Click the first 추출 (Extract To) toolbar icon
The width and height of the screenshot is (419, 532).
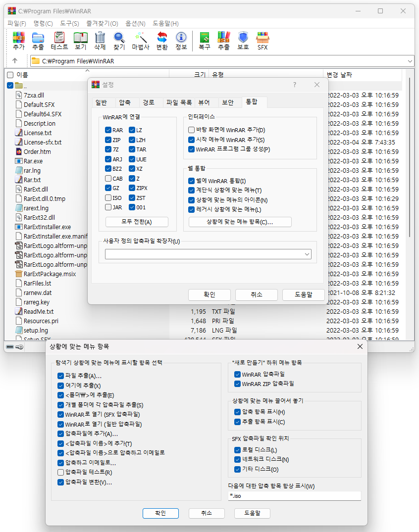38,41
